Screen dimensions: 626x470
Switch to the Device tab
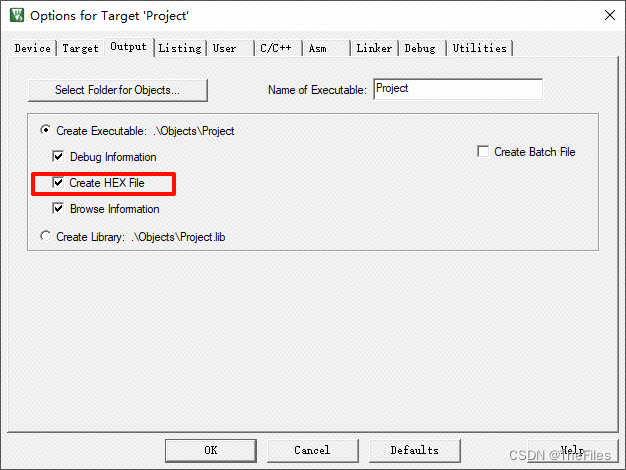click(x=33, y=48)
